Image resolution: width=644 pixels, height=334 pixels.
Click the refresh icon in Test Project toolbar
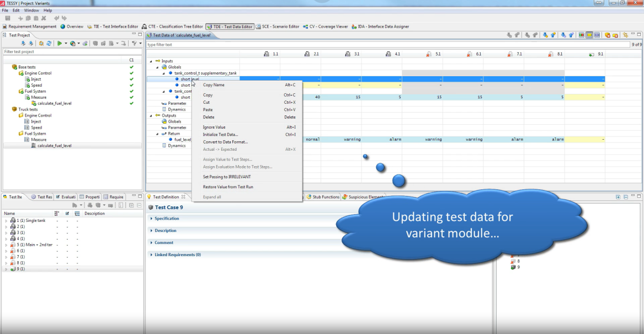(x=49, y=43)
